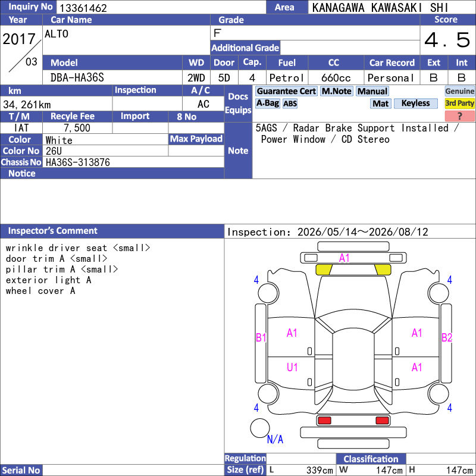Click the ABS equipment badge
The width and height of the screenshot is (476, 476).
290,104
